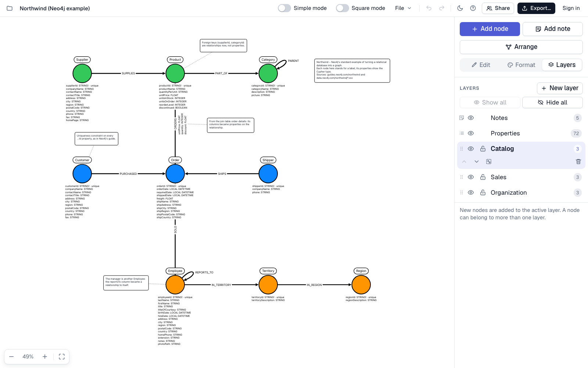Click Hide all layers button

point(552,102)
